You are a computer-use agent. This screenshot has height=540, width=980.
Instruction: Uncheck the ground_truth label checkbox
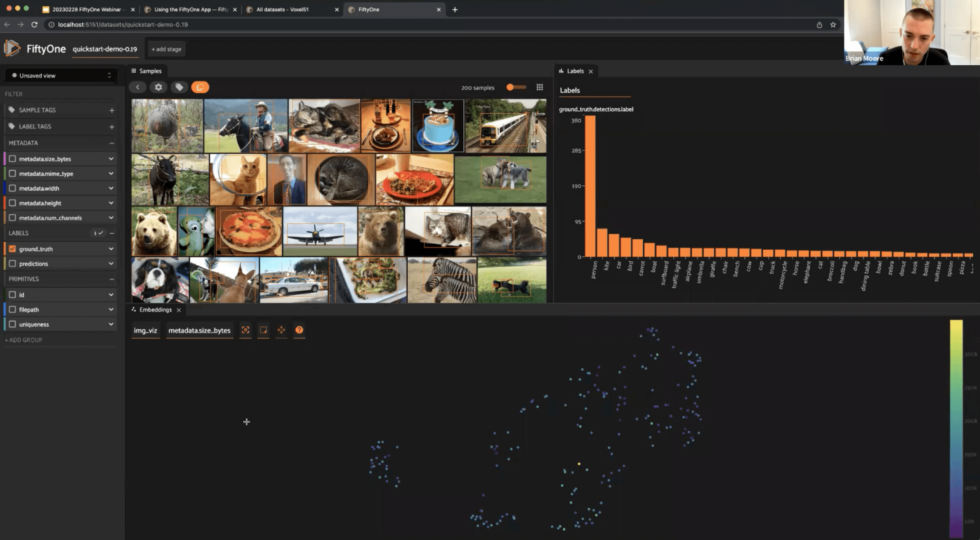tap(12, 249)
